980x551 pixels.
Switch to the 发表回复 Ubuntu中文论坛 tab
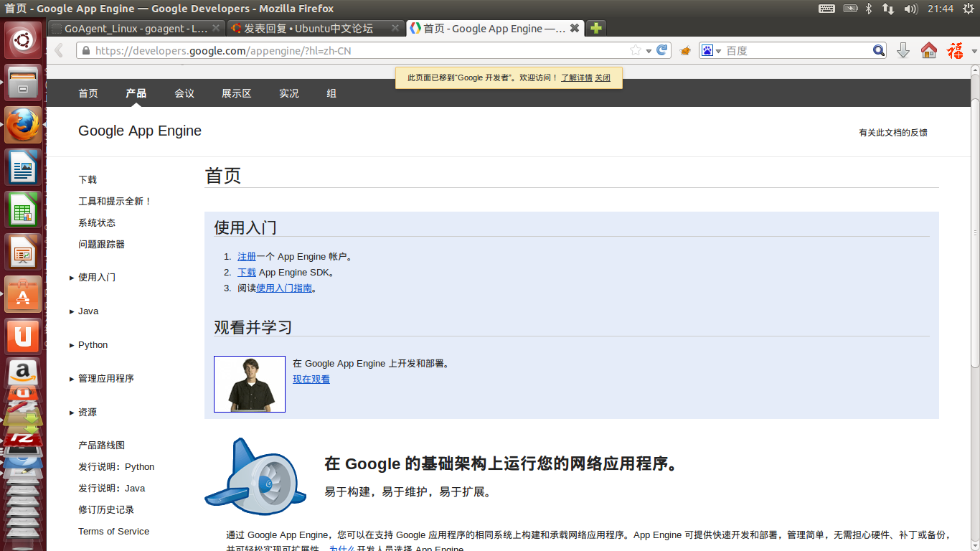pyautogui.click(x=316, y=29)
